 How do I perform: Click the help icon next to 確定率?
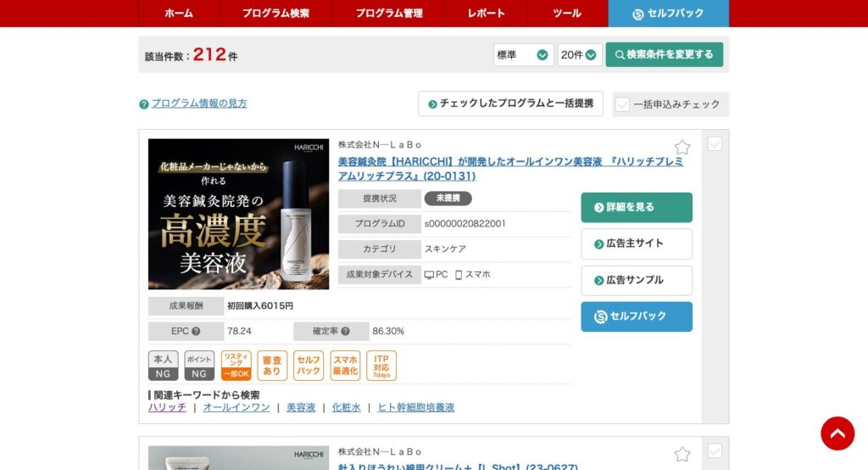click(x=346, y=332)
